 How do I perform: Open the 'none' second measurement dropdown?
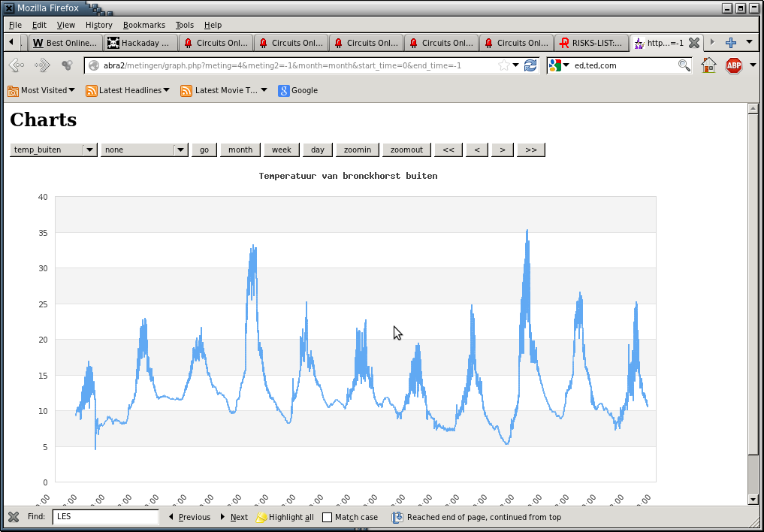(x=144, y=150)
